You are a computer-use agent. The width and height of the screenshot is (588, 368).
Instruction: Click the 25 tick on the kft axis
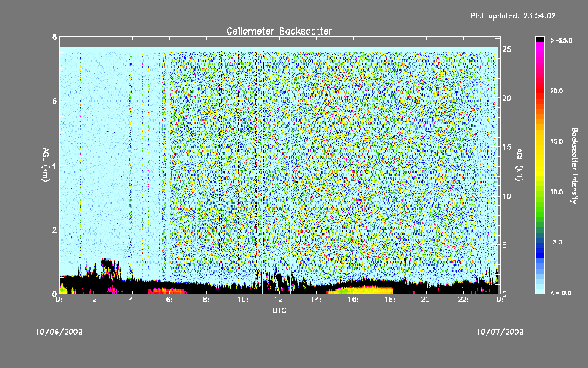point(506,49)
